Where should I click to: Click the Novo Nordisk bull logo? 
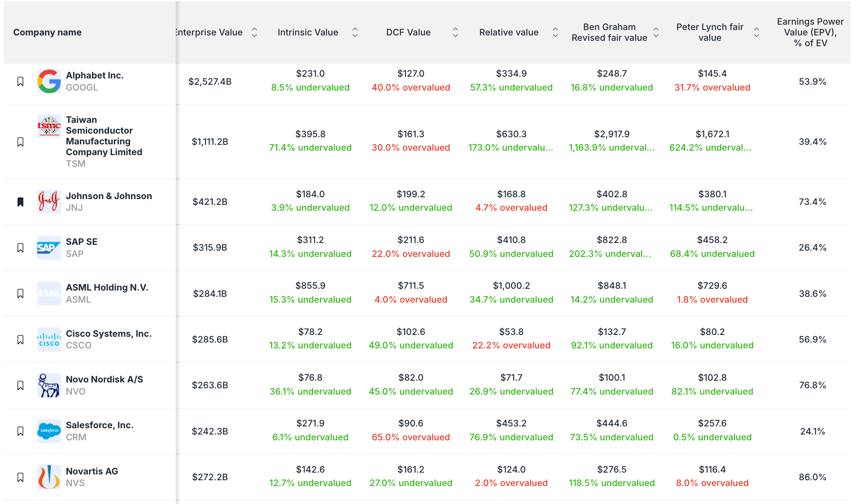click(49, 385)
